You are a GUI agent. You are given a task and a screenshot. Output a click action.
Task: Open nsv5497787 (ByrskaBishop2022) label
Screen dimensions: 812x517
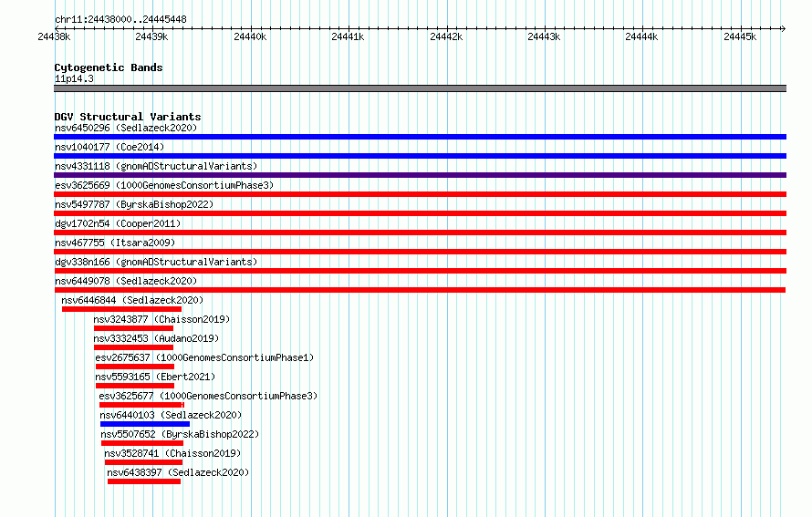pos(134,204)
